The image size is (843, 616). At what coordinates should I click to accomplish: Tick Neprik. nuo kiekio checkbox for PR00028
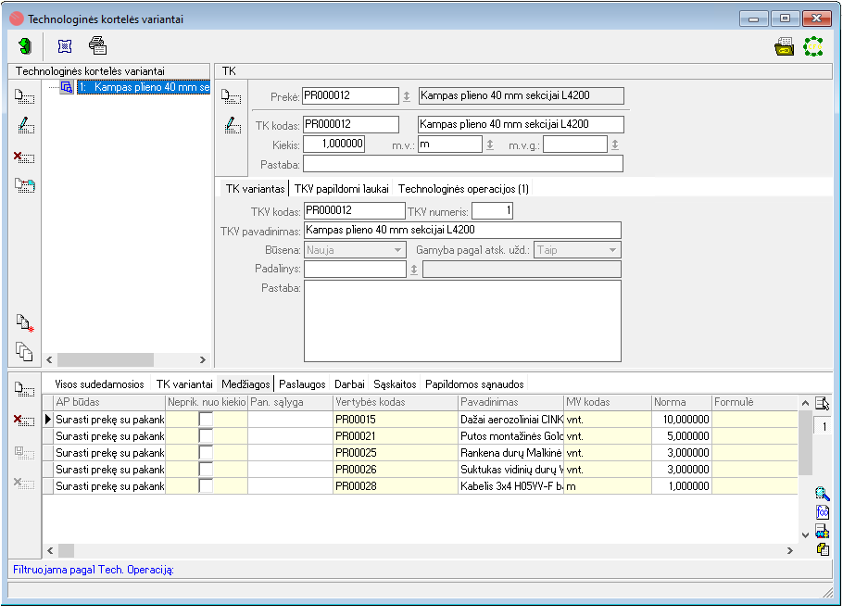point(206,486)
